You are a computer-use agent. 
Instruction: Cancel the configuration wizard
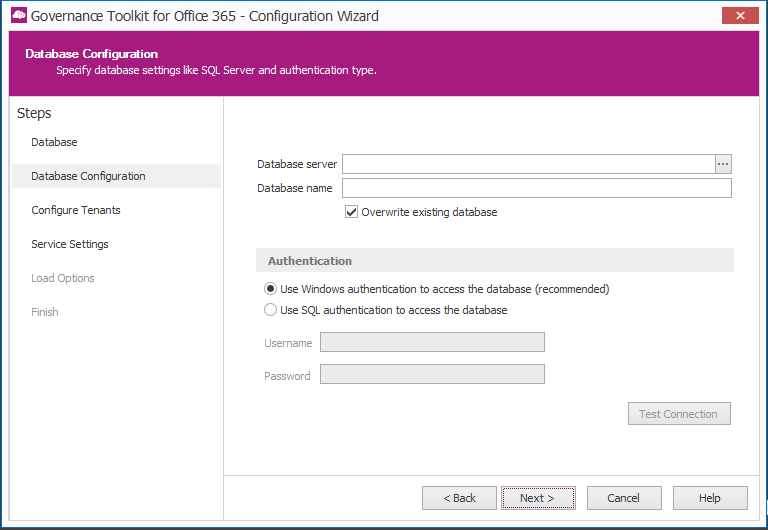[623, 498]
